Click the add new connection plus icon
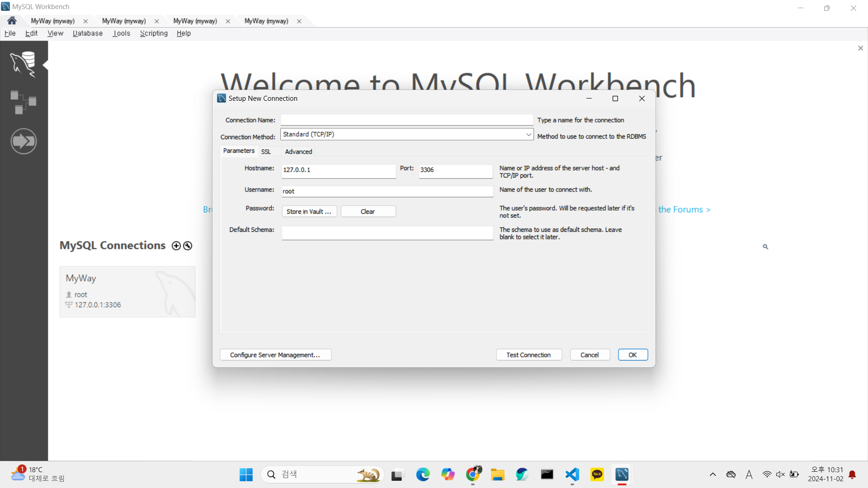Image resolution: width=868 pixels, height=488 pixels. pyautogui.click(x=176, y=246)
